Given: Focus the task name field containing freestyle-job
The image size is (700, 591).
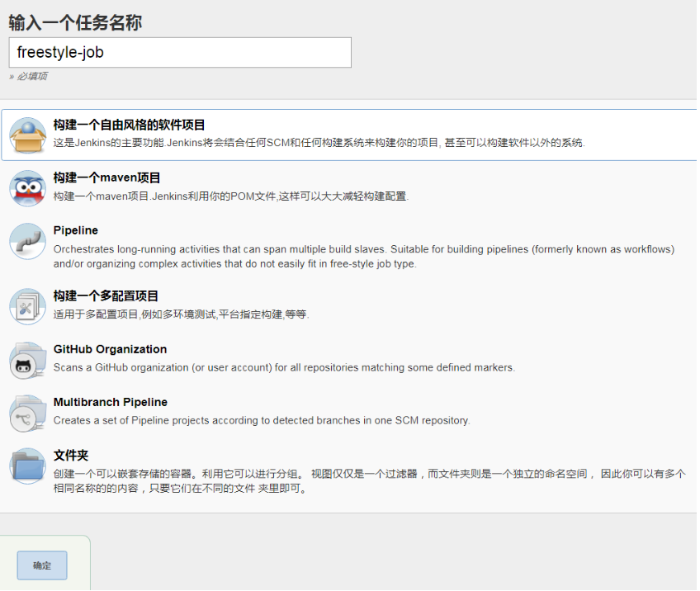Looking at the screenshot, I should 180,53.
